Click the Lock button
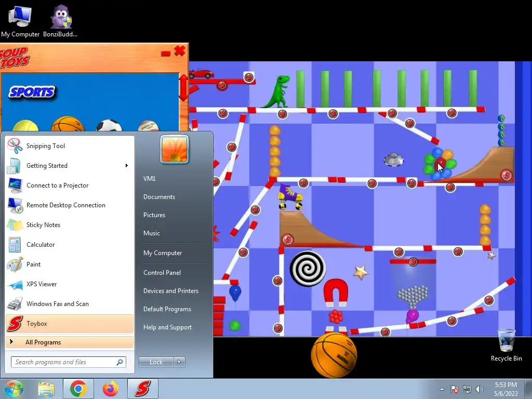Image resolution: width=532 pixels, height=399 pixels. 156,362
